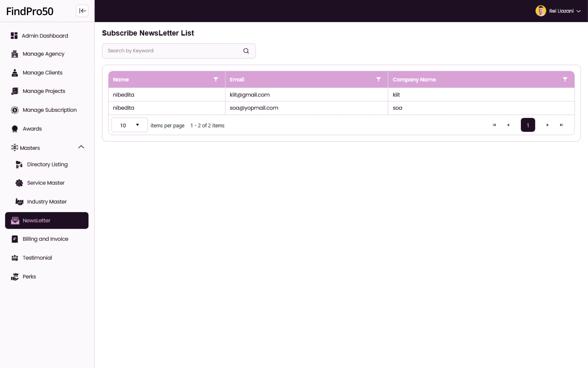Collapse the Masters menu section
588x368 pixels.
(x=81, y=148)
